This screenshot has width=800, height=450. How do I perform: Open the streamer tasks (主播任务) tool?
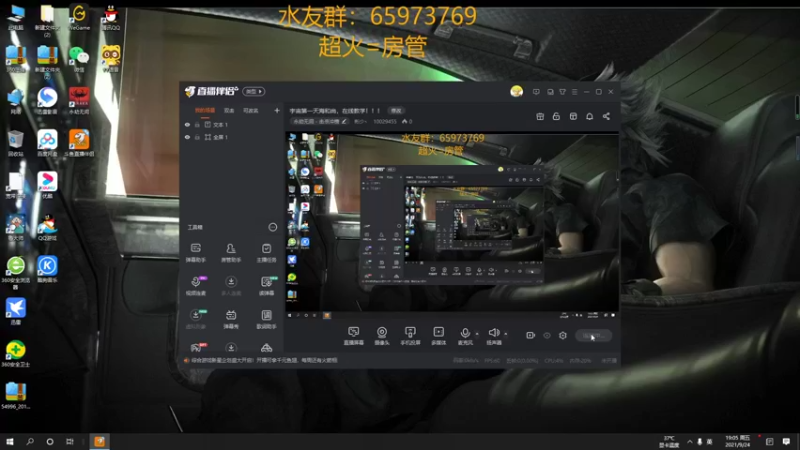pos(266,253)
